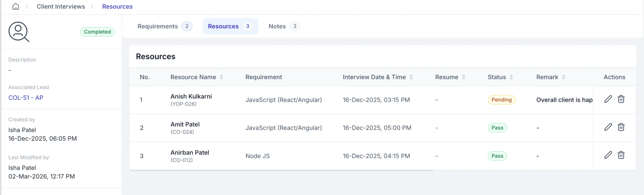
Task: Sort table by Resource Name
Action: [221, 77]
